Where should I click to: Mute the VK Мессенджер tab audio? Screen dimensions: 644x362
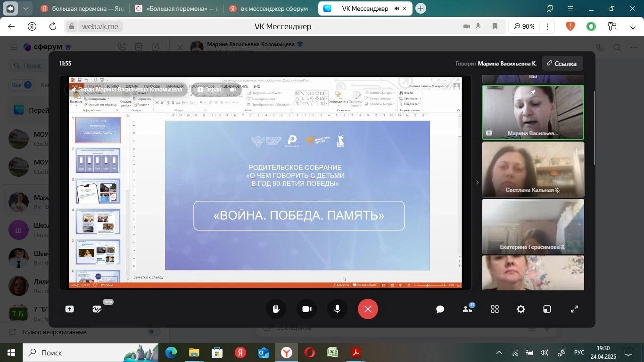tap(396, 8)
